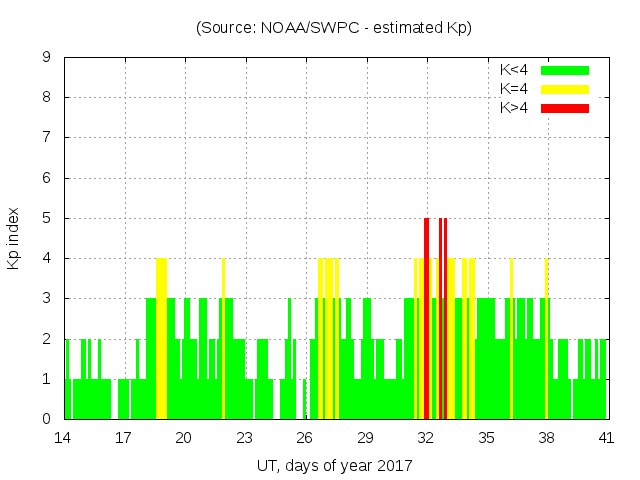
Task: Click x-axis tick label 35
Action: [486, 438]
